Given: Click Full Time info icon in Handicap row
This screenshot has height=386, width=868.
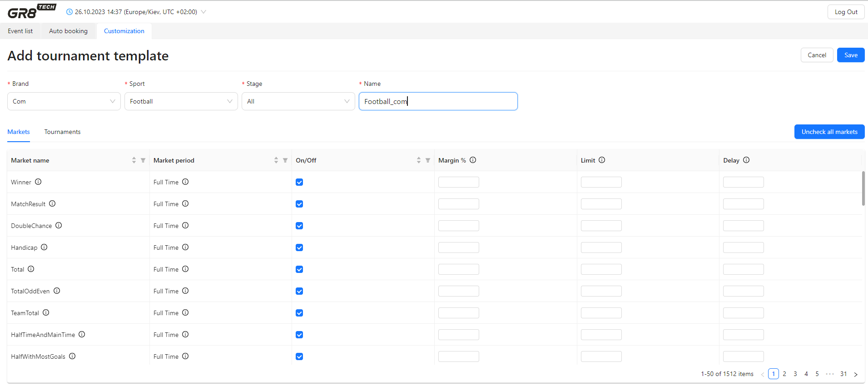Looking at the screenshot, I should (185, 247).
